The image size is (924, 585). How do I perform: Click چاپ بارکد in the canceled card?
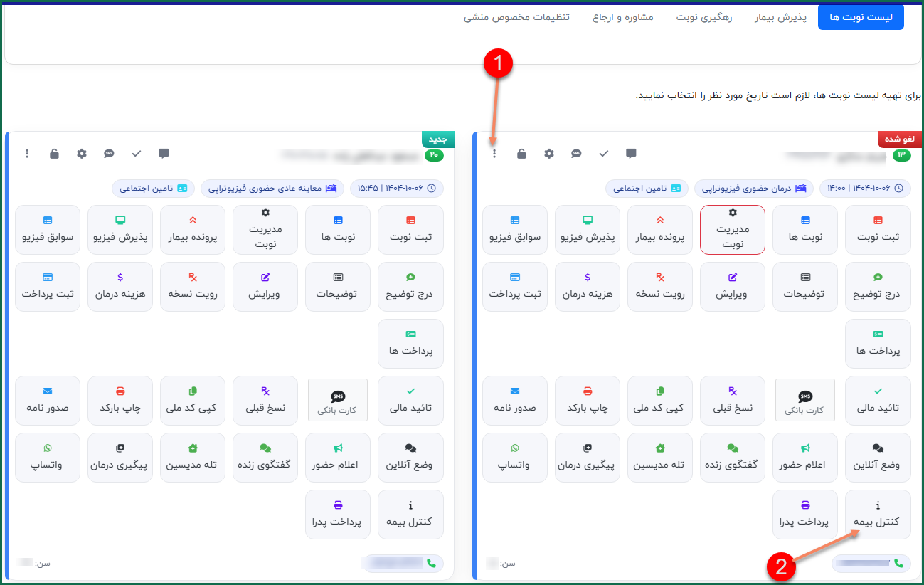click(x=588, y=400)
